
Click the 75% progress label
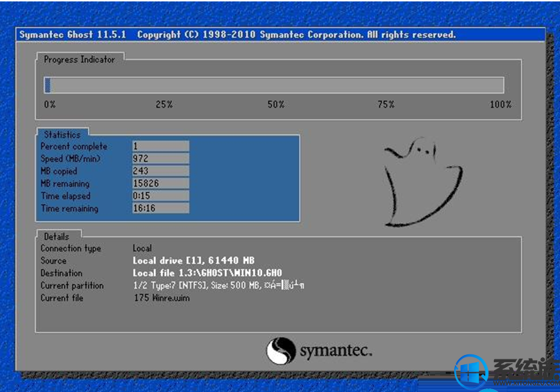point(385,104)
